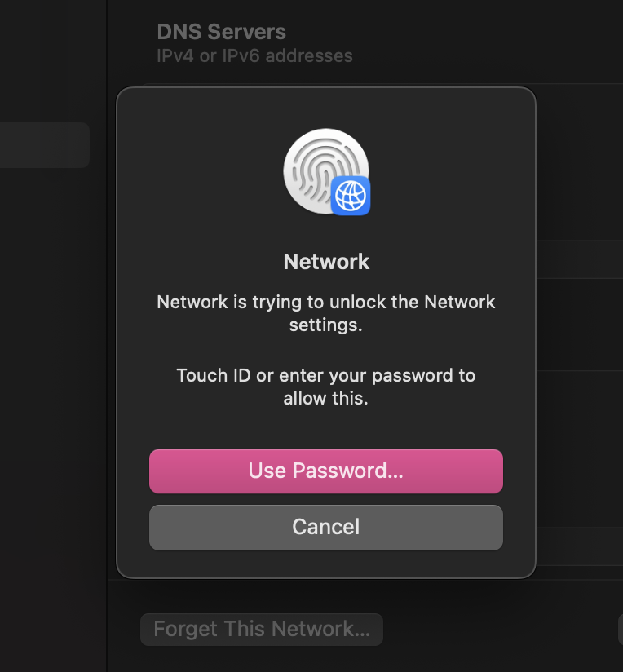Click empty dialog space above Use Password…
The width and height of the screenshot is (623, 672).
tap(326, 429)
